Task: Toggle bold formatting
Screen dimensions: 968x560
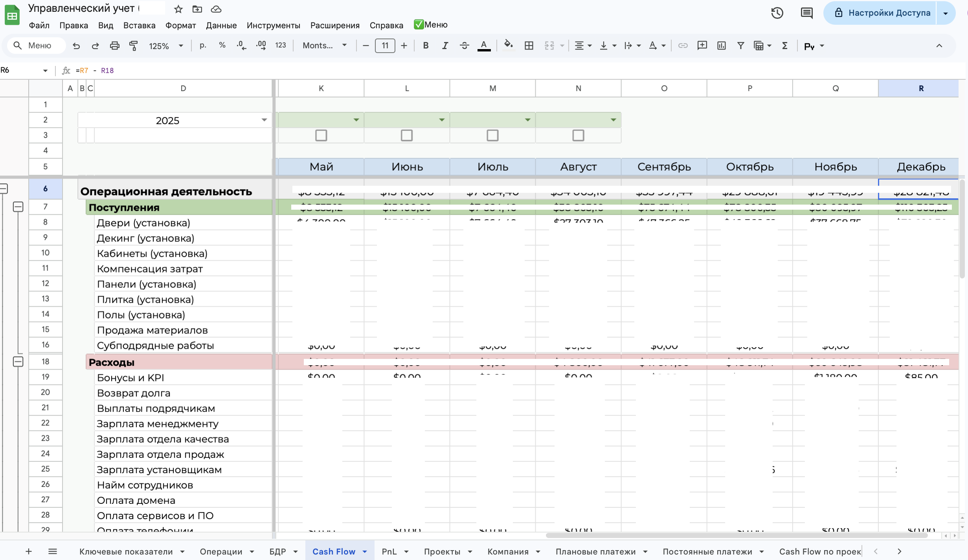Action: click(426, 46)
